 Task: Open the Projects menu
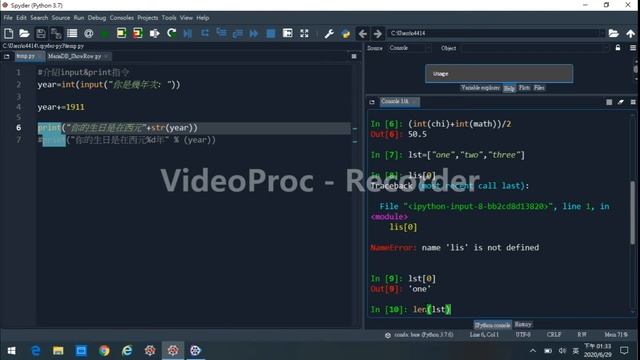[x=148, y=18]
